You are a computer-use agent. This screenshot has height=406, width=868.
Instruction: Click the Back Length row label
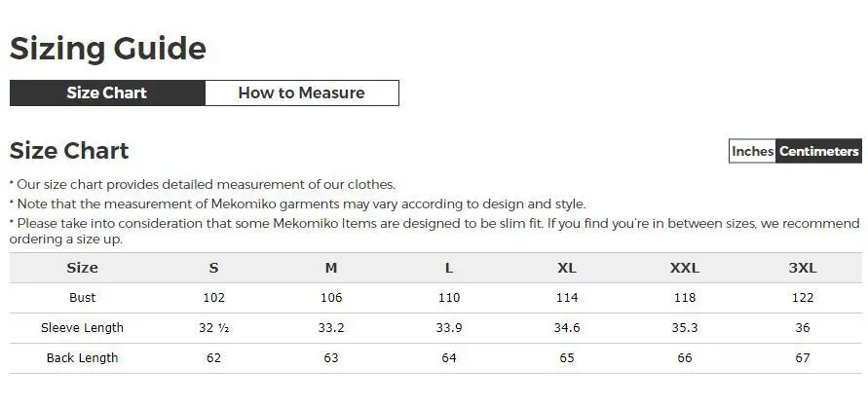click(83, 358)
